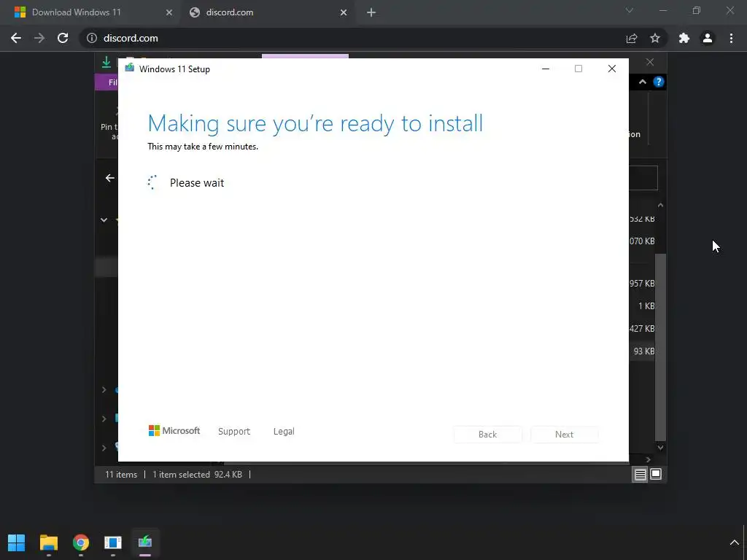The height and width of the screenshot is (560, 747).
Task: Bookmark this page with the star icon
Action: pyautogui.click(x=655, y=38)
